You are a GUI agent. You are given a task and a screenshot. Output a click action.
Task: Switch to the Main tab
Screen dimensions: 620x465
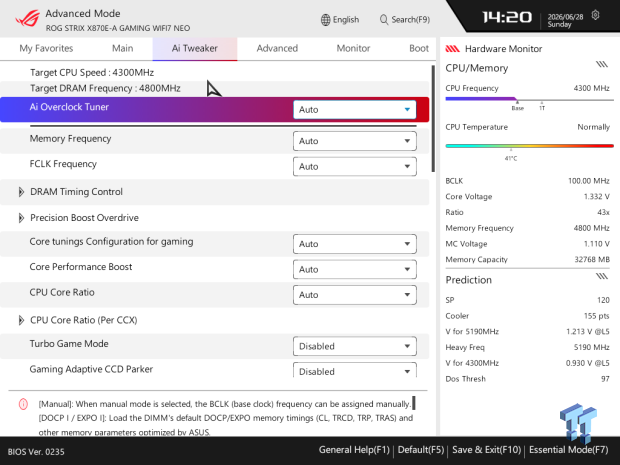click(x=123, y=48)
